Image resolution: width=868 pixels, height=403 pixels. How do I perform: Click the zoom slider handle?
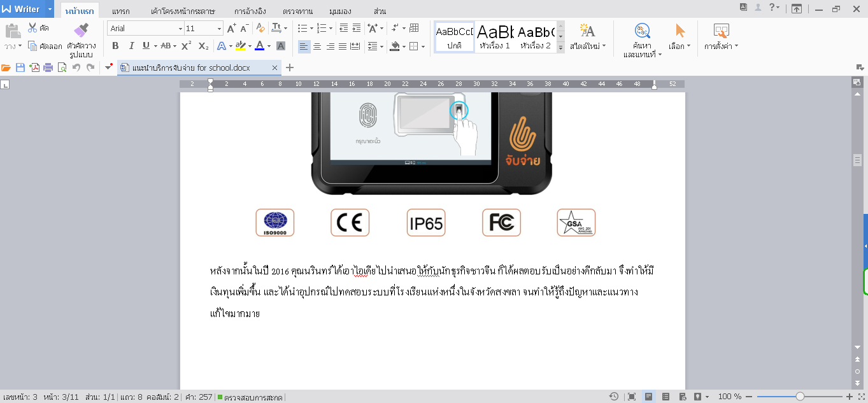pyautogui.click(x=800, y=397)
